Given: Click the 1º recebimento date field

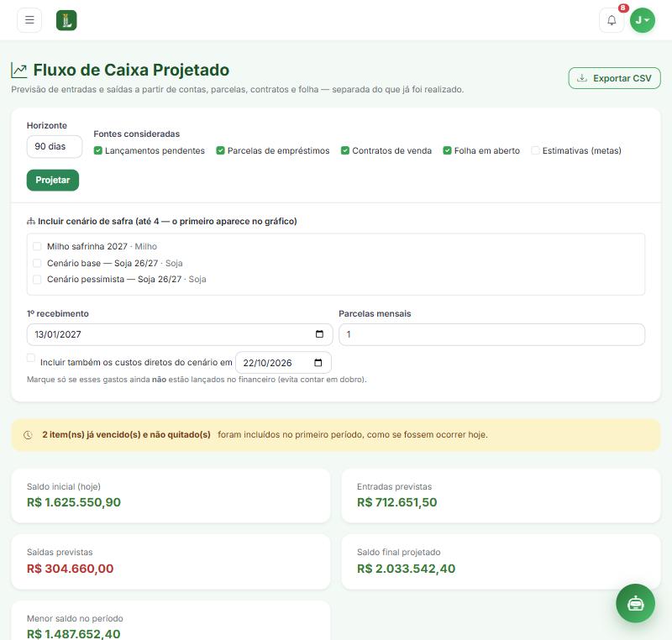Looking at the screenshot, I should coord(180,334).
